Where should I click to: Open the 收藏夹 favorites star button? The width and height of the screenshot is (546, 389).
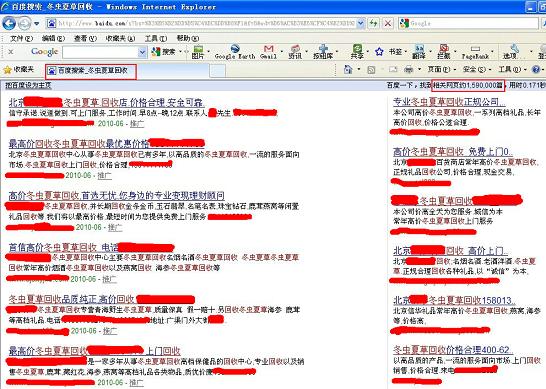(x=18, y=70)
